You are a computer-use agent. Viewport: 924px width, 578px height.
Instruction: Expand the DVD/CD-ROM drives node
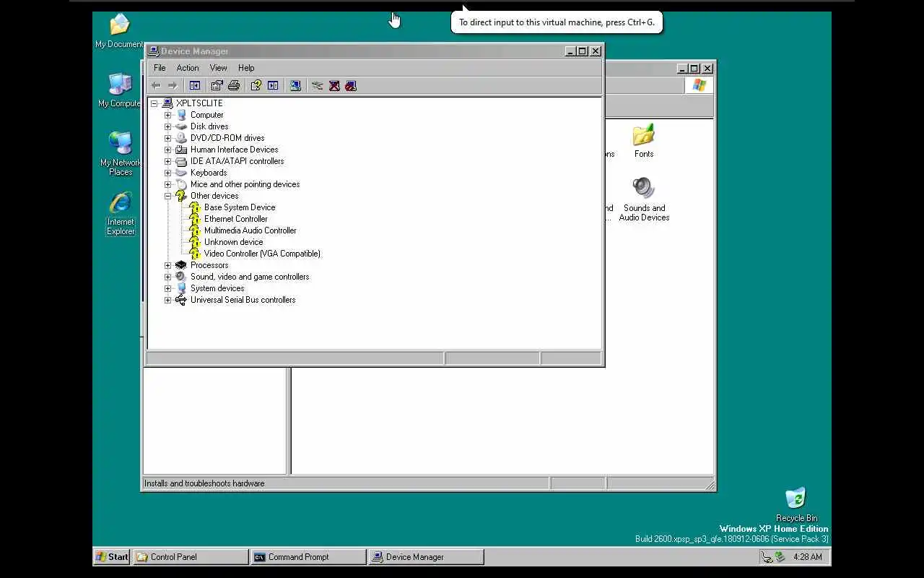[167, 138]
